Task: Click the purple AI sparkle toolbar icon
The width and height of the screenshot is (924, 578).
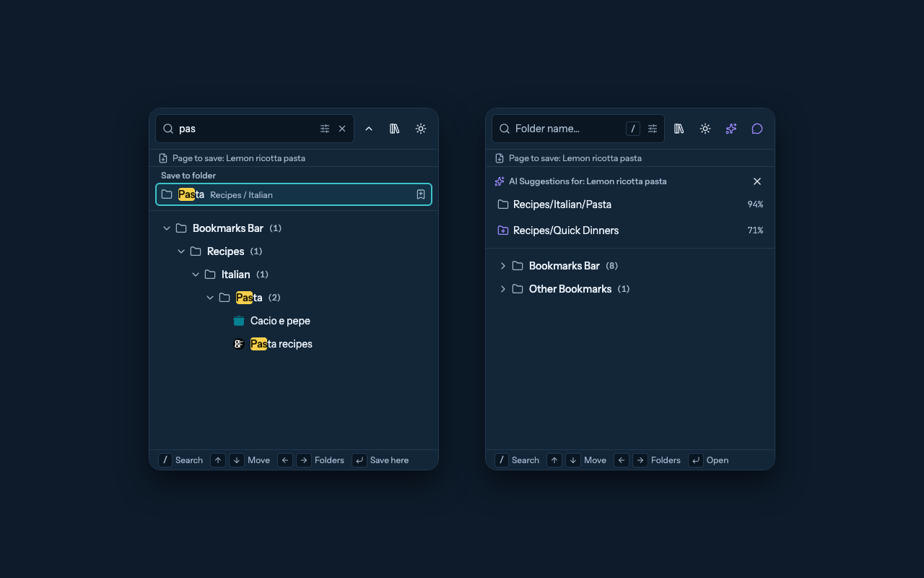Action: (x=731, y=129)
